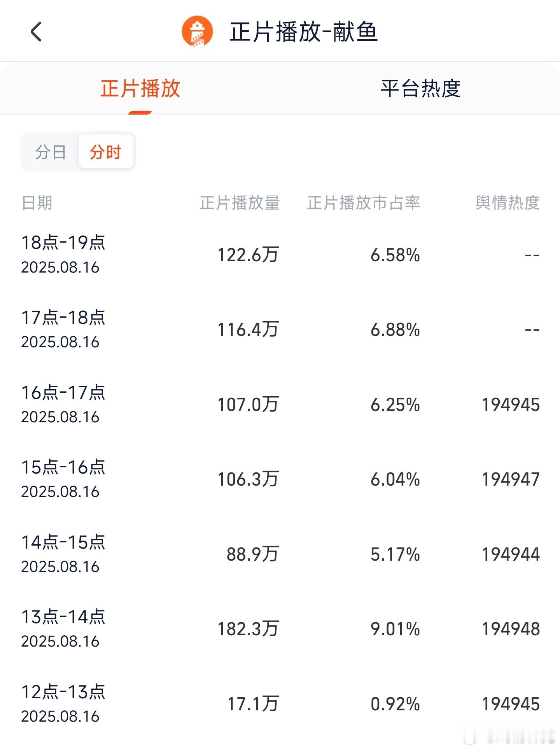Tap the 日期 column header
The height and width of the screenshot is (750, 560).
pos(37,203)
